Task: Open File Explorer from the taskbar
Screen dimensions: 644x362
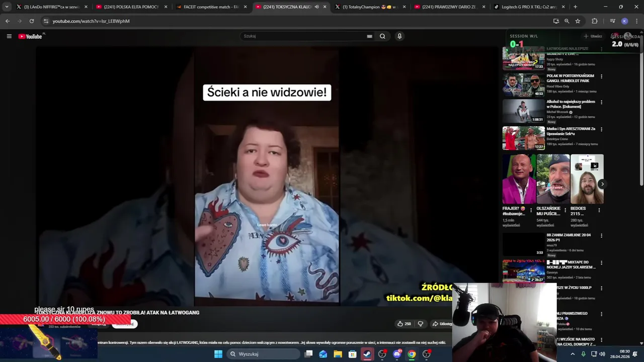Action: point(338,354)
